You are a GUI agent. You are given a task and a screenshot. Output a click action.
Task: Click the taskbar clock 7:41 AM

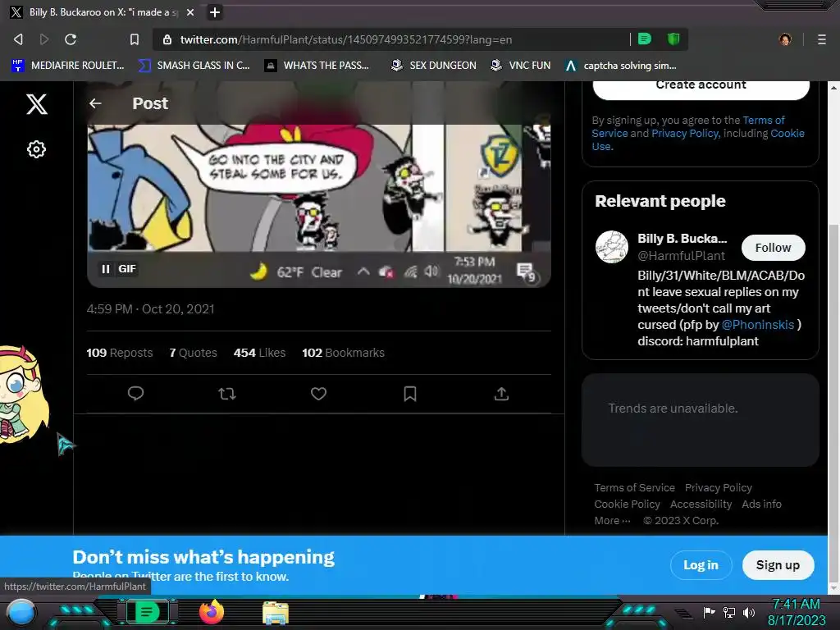click(796, 612)
